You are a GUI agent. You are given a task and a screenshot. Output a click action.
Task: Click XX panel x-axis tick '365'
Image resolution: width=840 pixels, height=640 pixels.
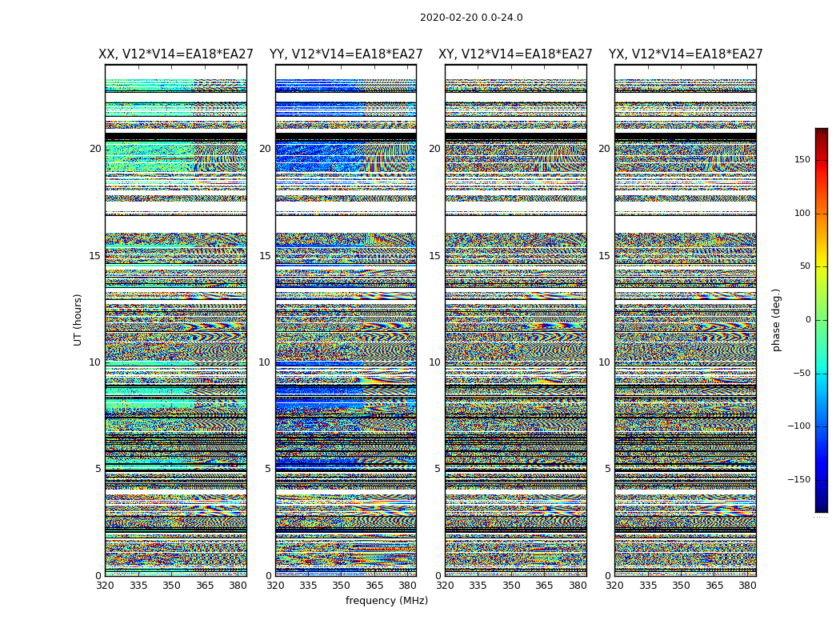pyautogui.click(x=205, y=586)
